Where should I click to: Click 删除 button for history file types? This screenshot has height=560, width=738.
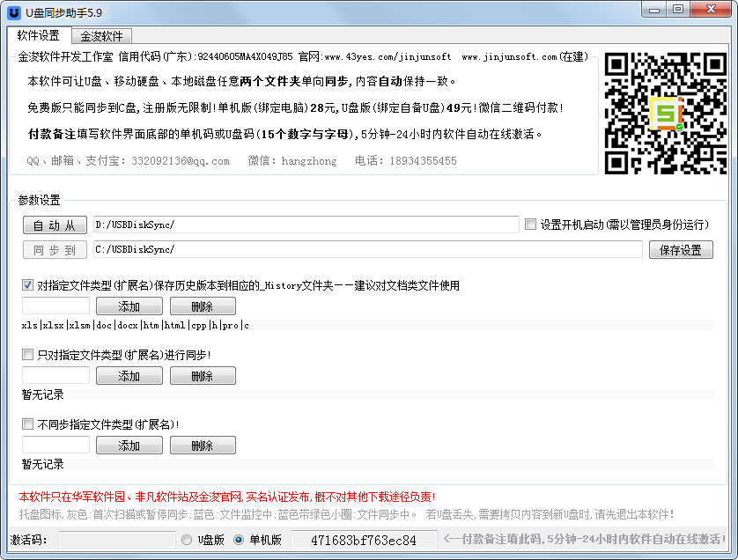pyautogui.click(x=203, y=306)
